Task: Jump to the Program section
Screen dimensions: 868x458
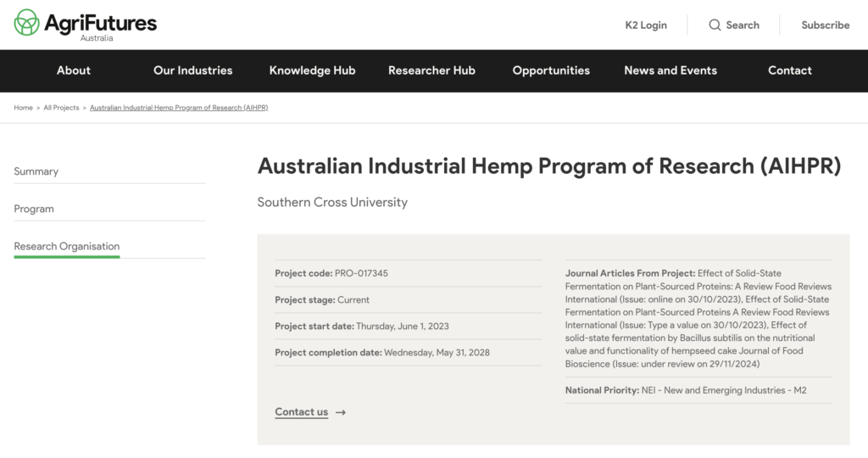Action: pyautogui.click(x=34, y=209)
